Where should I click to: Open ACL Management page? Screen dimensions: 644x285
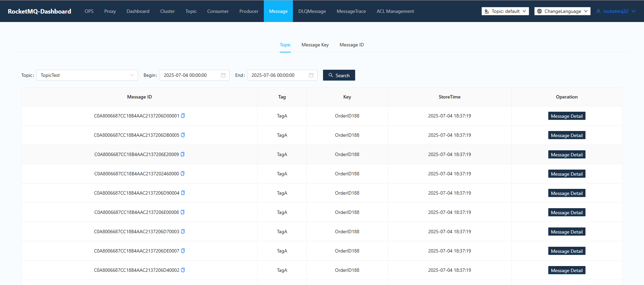pyautogui.click(x=395, y=11)
